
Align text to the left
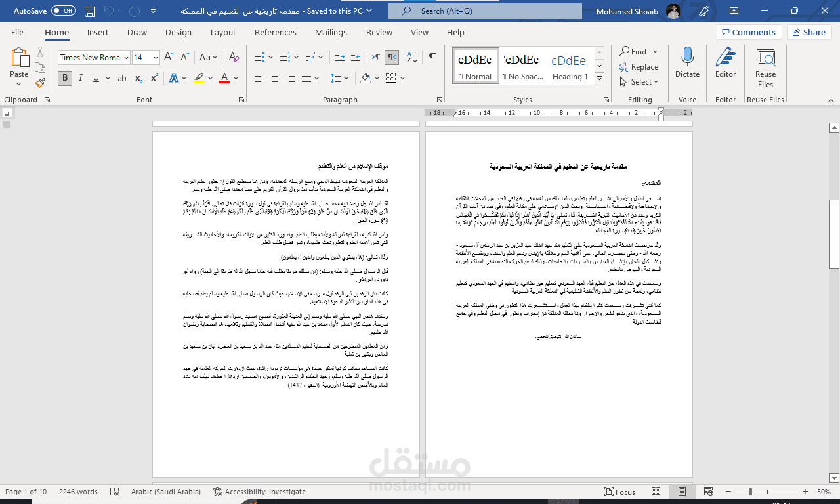pos(259,78)
